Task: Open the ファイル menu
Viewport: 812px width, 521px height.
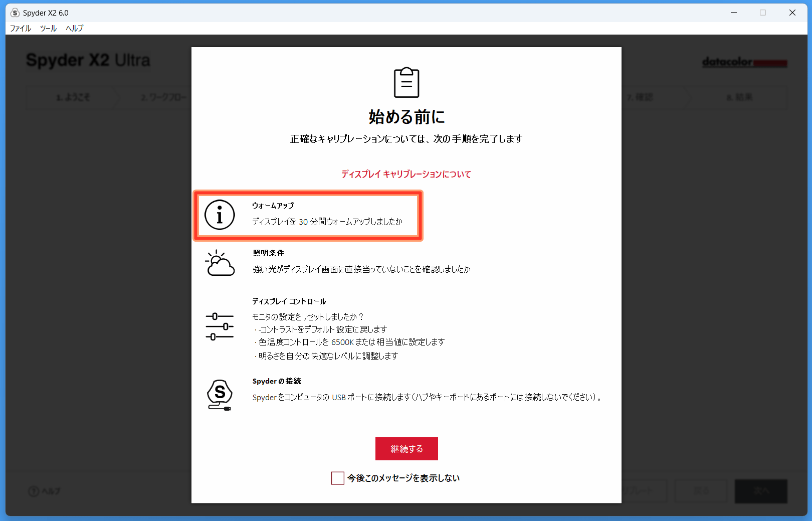Action: point(21,29)
